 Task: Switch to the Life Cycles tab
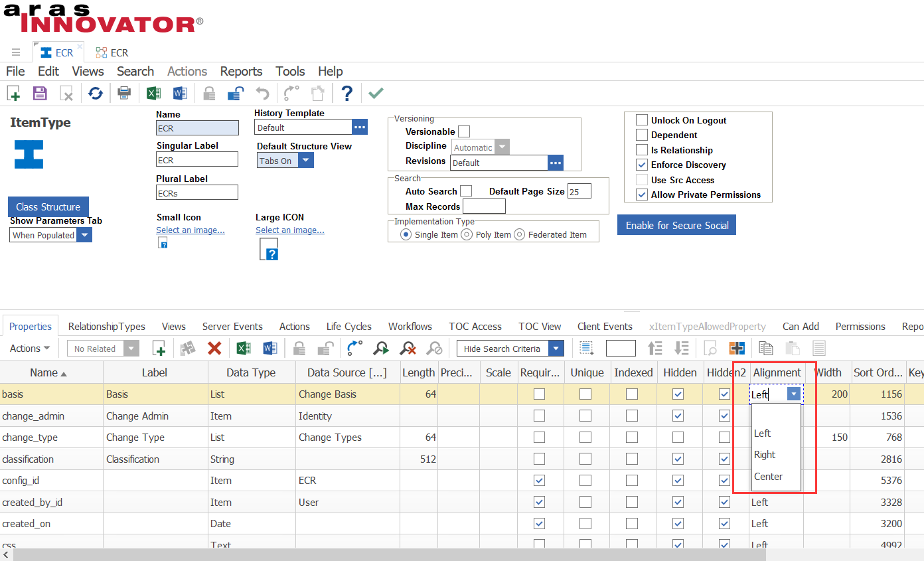pyautogui.click(x=348, y=326)
